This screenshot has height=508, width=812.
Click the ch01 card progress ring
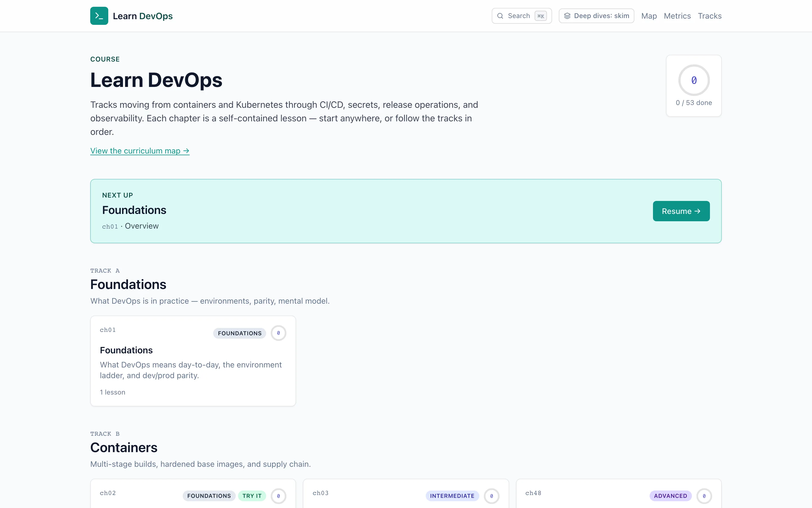pyautogui.click(x=279, y=333)
